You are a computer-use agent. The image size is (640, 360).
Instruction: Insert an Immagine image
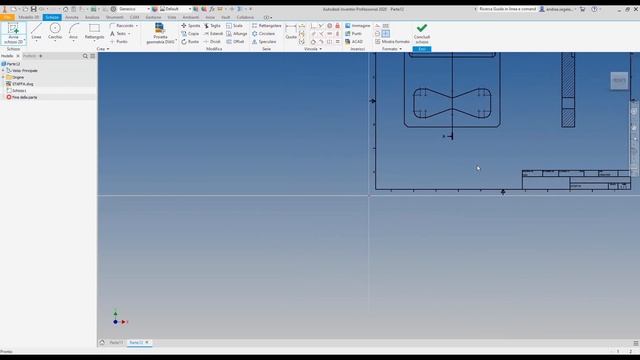tap(358, 26)
